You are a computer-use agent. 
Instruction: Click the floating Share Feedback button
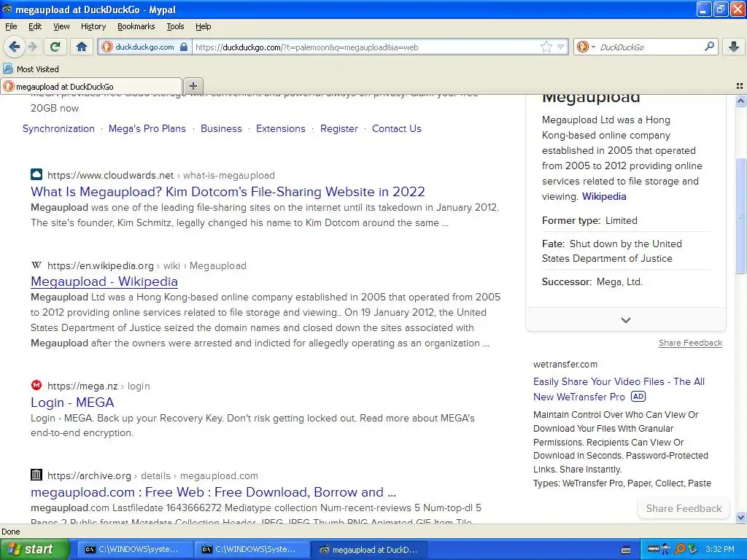coord(684,508)
